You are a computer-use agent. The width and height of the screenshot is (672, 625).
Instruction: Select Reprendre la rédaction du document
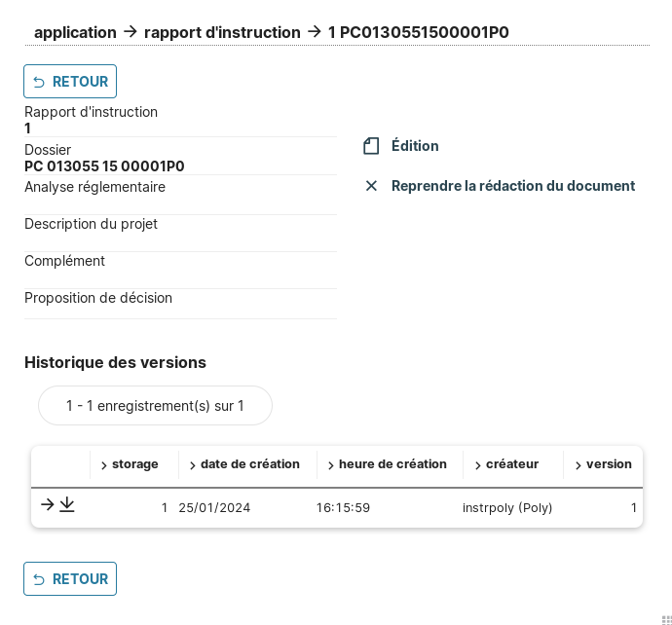point(512,186)
